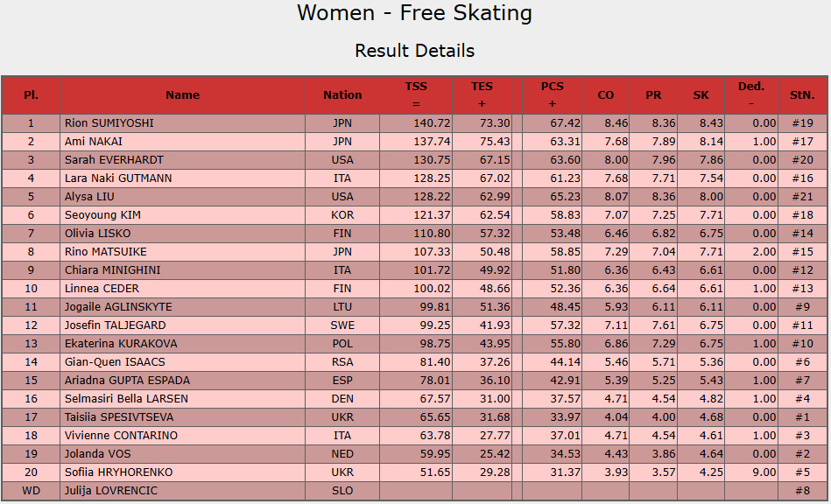Select Ami NAKAI's name
The width and height of the screenshot is (831, 504).
pos(94,142)
